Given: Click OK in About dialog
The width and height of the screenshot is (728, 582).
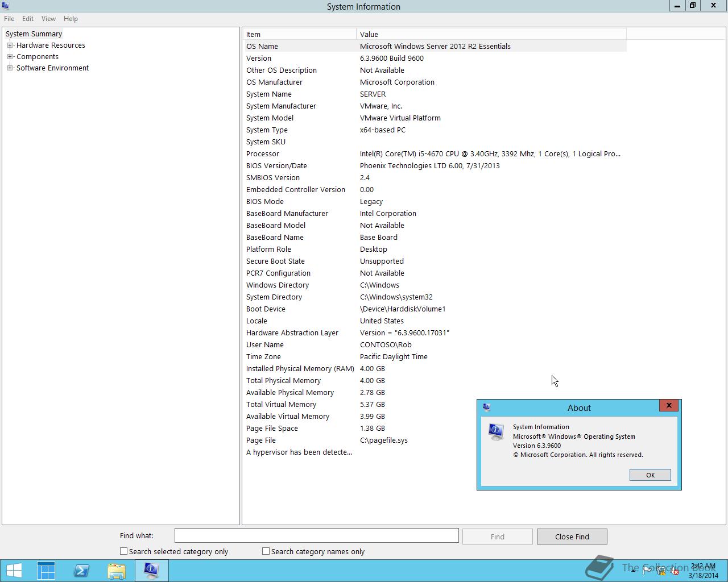Looking at the screenshot, I should (650, 475).
